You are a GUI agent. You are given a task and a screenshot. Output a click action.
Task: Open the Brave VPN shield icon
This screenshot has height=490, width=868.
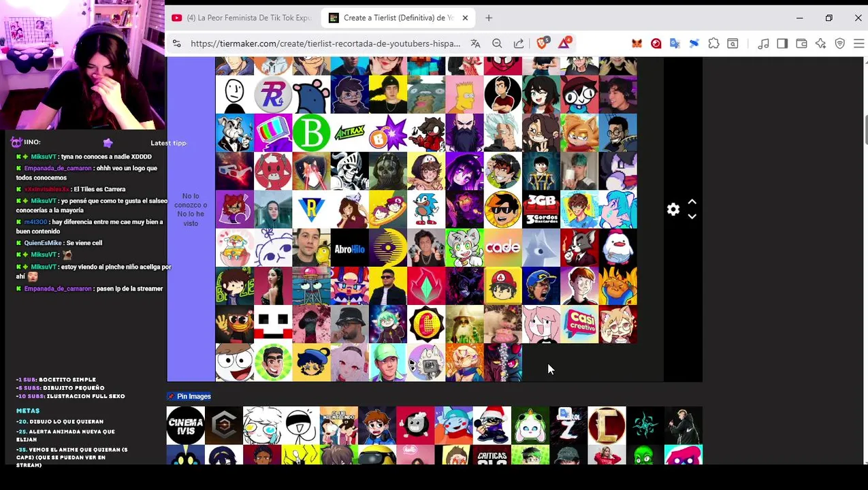839,44
